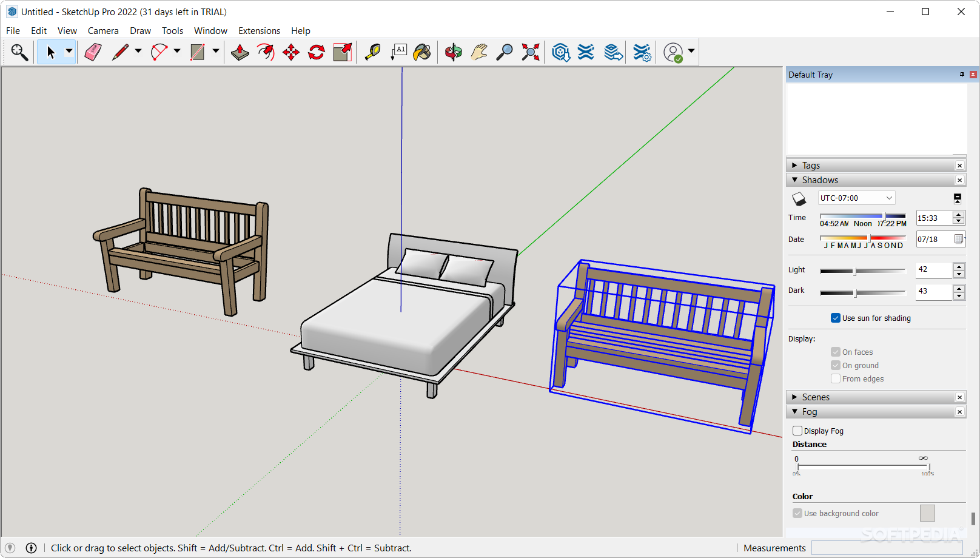Viewport: 980px width, 558px height.
Task: Select the Pan hand tool
Action: click(479, 53)
